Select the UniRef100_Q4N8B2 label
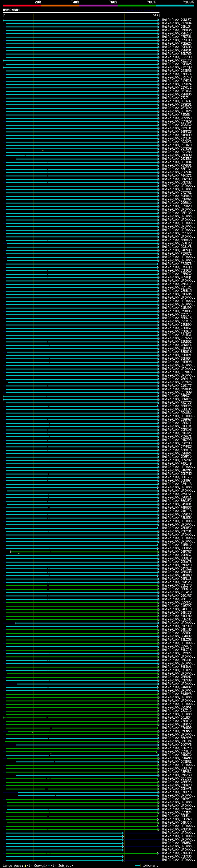This screenshot has height=868, width=197. pos(176,687)
